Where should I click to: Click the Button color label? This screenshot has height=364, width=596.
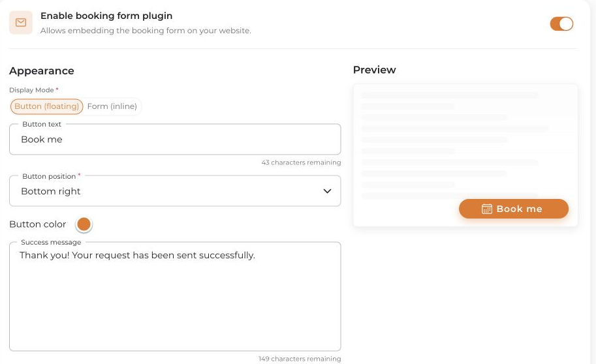click(x=38, y=224)
